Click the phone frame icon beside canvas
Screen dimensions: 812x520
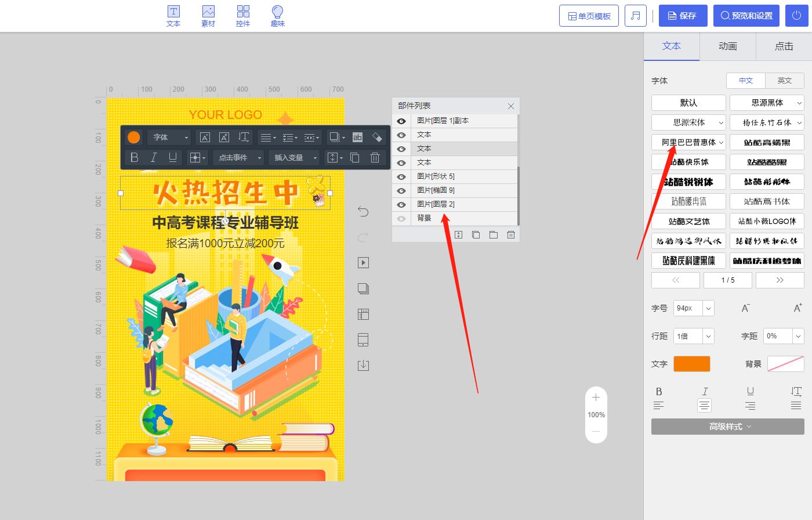(363, 340)
